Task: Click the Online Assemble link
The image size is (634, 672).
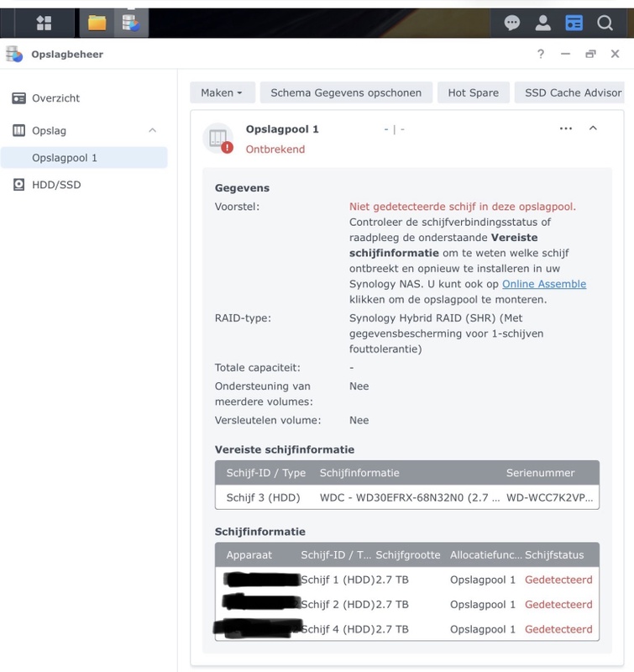Action: click(x=544, y=284)
